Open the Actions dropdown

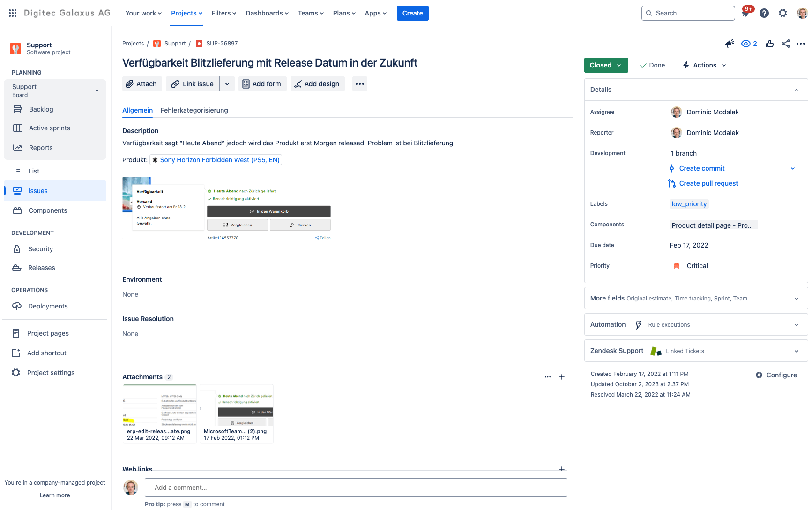point(704,65)
